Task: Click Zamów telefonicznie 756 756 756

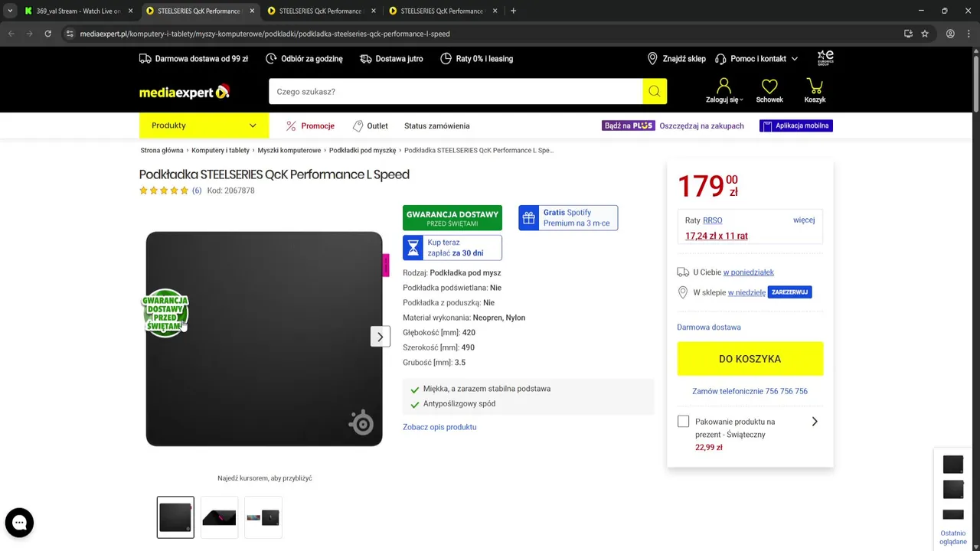Action: pos(750,391)
